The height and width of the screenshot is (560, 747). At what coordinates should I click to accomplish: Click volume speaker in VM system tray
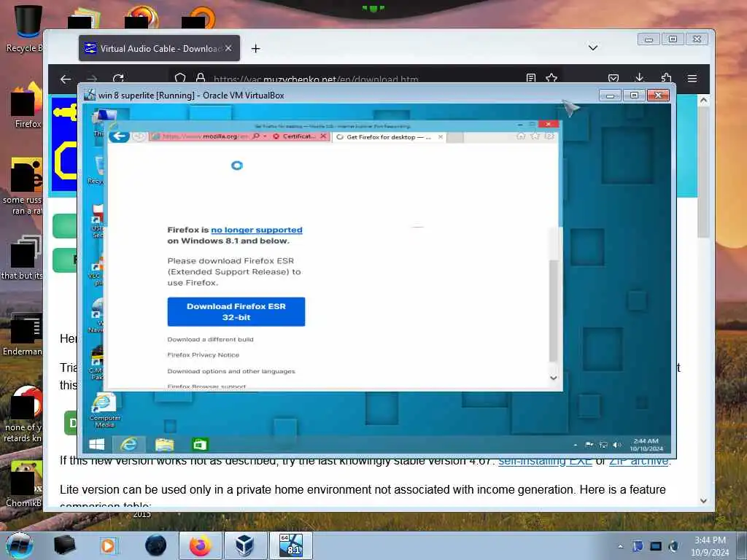pyautogui.click(x=617, y=445)
